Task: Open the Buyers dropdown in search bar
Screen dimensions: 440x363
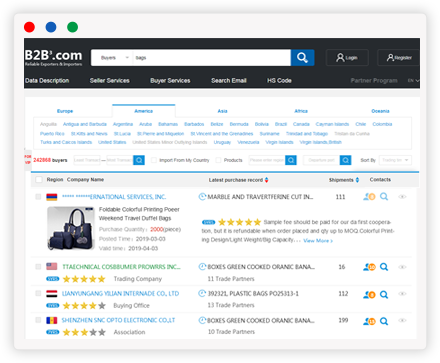Action: point(112,58)
